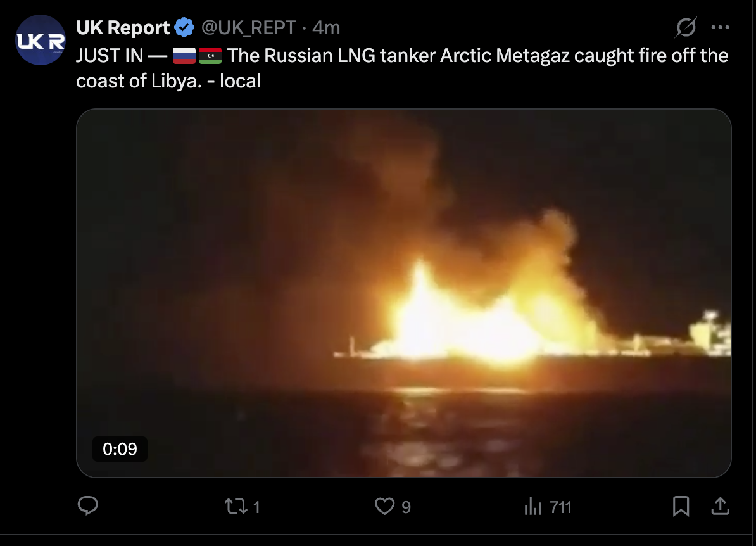Repost using the retweet arrows icon

point(236,507)
